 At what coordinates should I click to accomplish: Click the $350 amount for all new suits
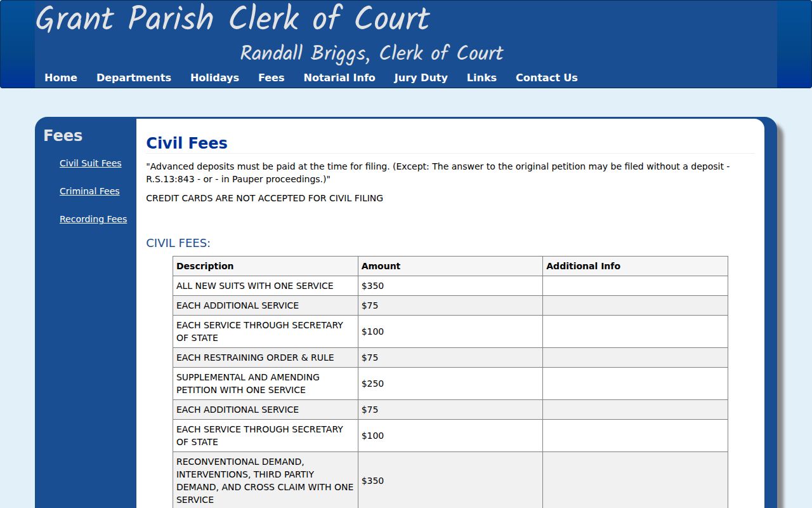click(x=450, y=286)
